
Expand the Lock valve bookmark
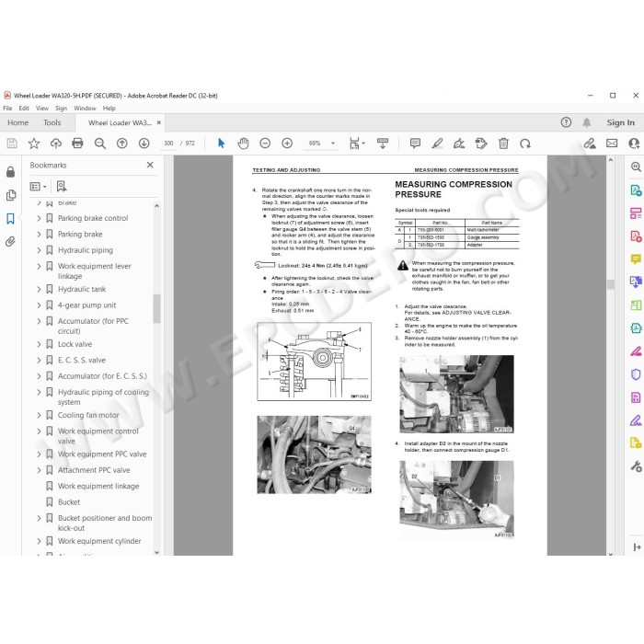coord(39,344)
